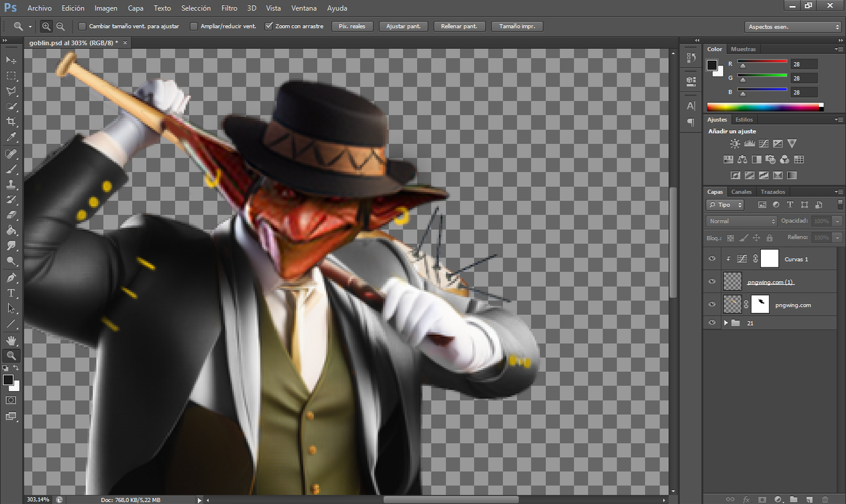Select the Smudge tool
This screenshot has height=504, width=846.
click(11, 246)
